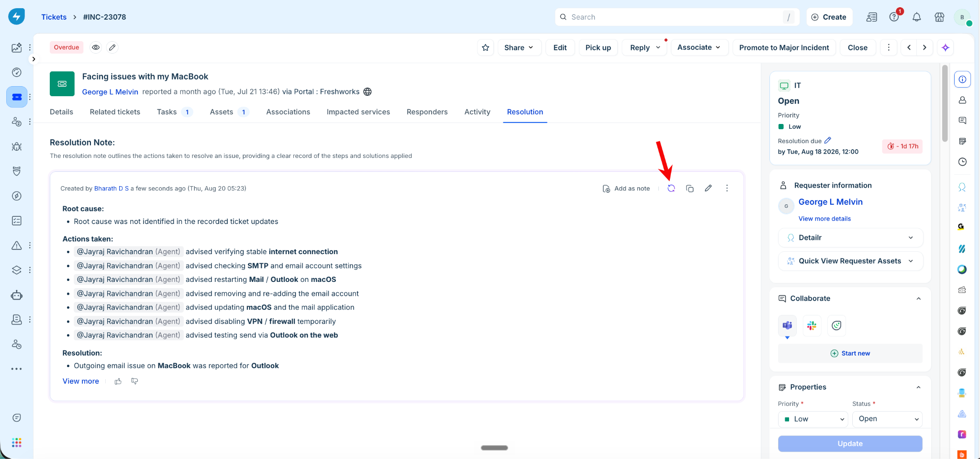
Task: Click the Freshservice lightning logo
Action: (x=17, y=17)
